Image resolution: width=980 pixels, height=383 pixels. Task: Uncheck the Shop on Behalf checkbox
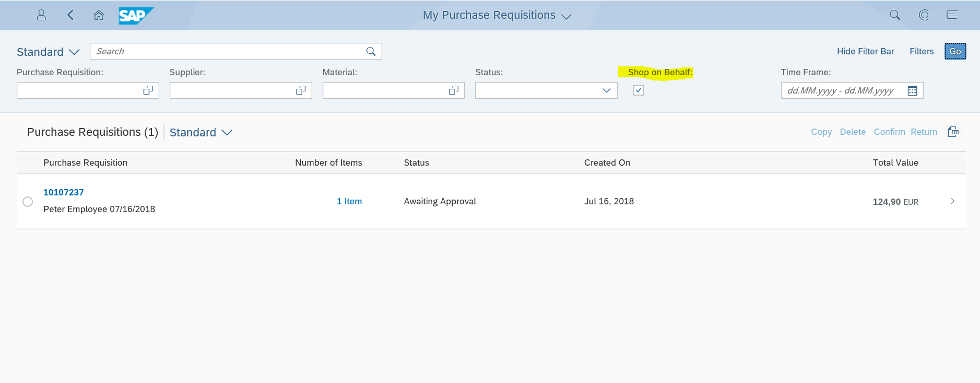click(638, 90)
